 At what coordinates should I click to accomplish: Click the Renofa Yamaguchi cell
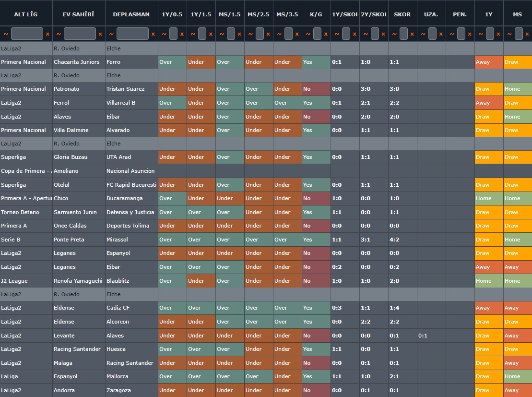click(79, 281)
